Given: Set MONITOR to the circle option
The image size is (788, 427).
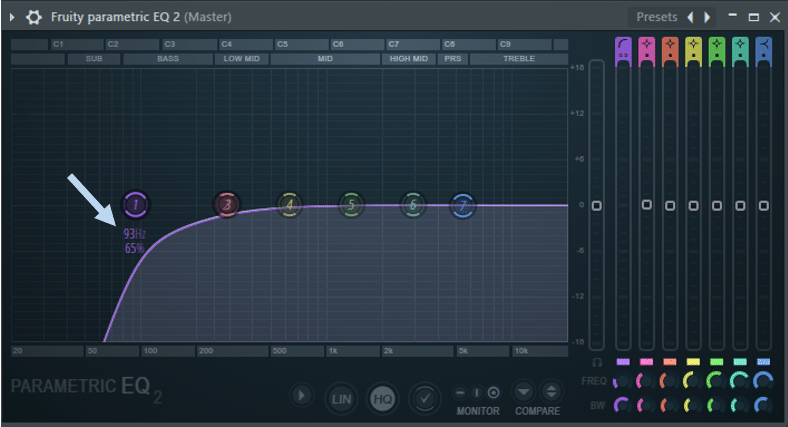Looking at the screenshot, I should (x=494, y=392).
